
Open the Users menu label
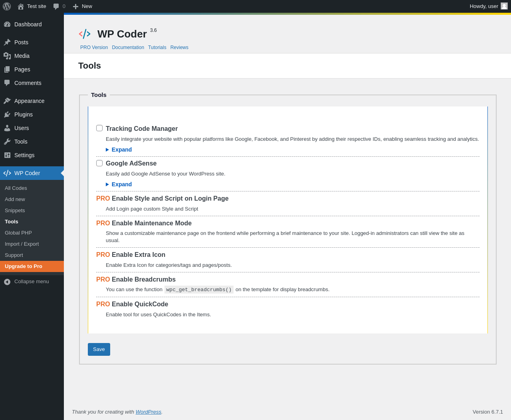(22, 128)
